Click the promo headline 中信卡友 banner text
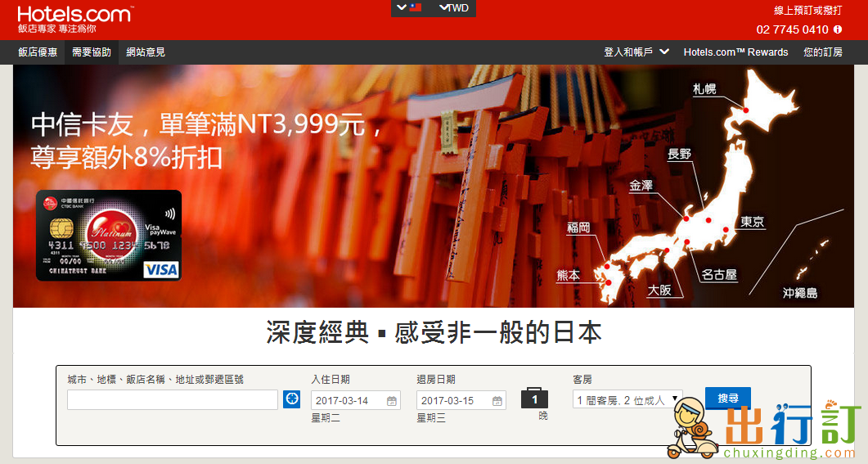 pyautogui.click(x=206, y=141)
